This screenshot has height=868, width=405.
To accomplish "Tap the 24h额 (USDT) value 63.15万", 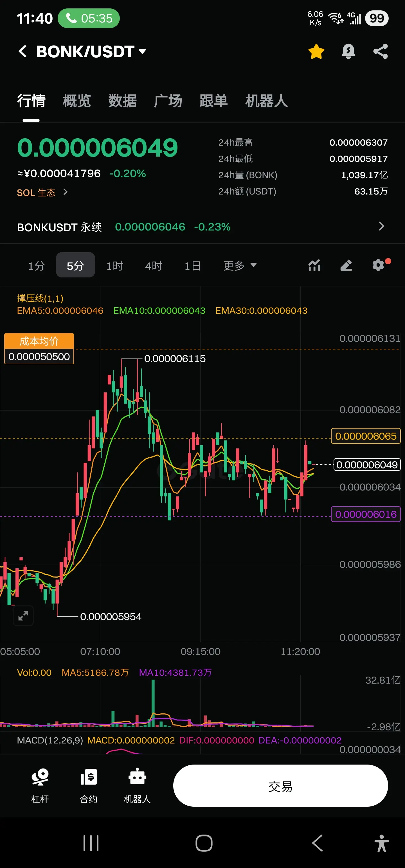I will click(371, 191).
